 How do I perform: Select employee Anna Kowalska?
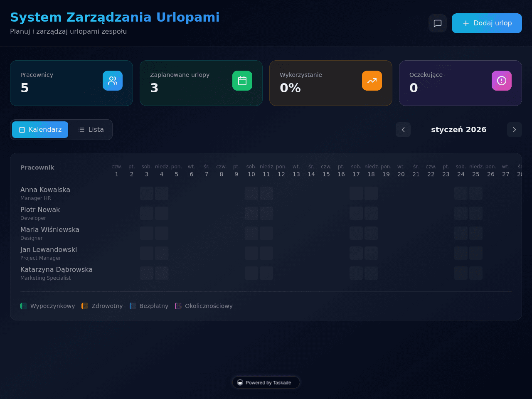coord(45,190)
